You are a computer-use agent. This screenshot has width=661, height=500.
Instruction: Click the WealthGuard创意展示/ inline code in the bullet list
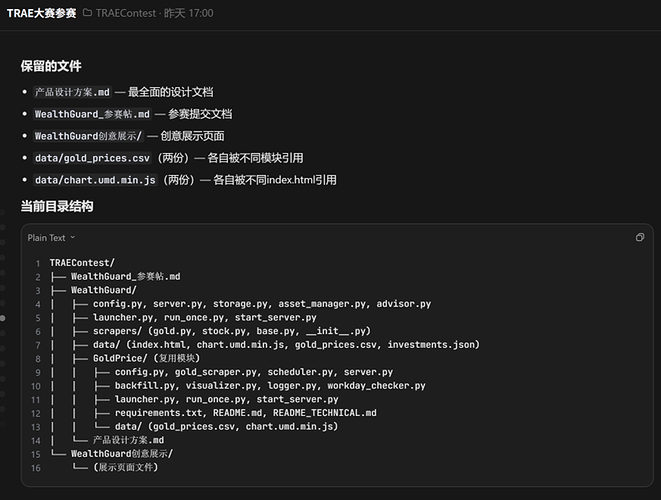(x=88, y=136)
